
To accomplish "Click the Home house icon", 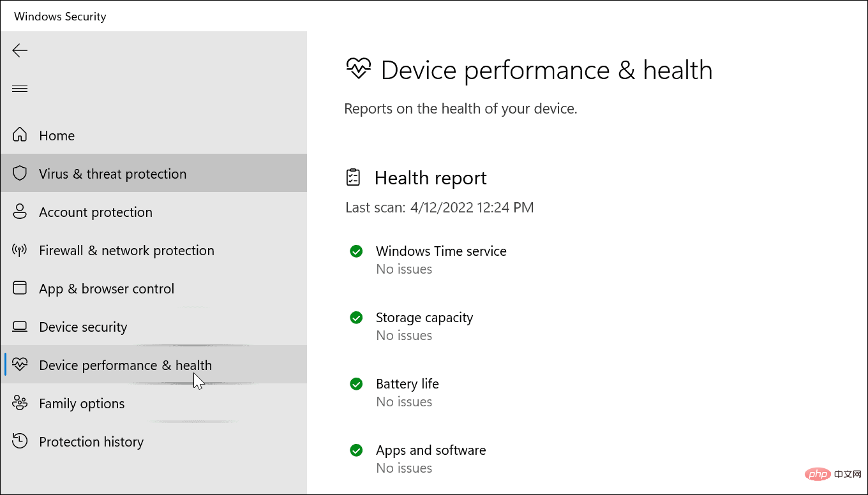I will (20, 135).
